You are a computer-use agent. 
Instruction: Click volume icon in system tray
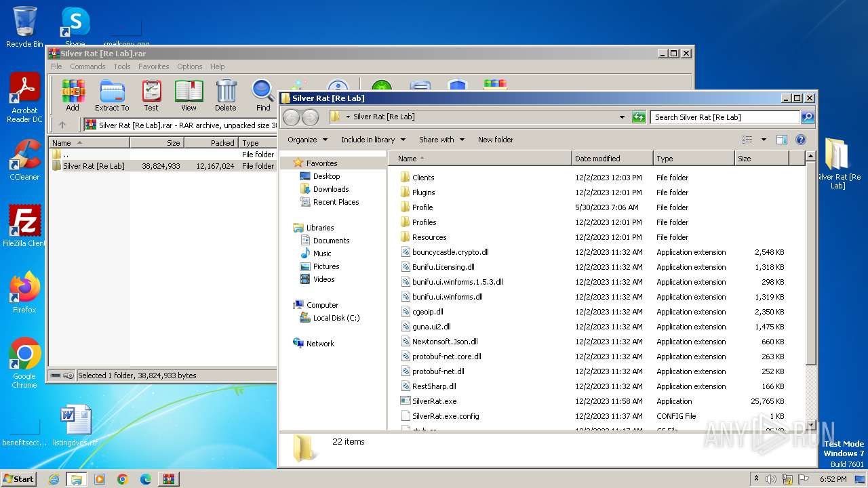click(x=770, y=479)
